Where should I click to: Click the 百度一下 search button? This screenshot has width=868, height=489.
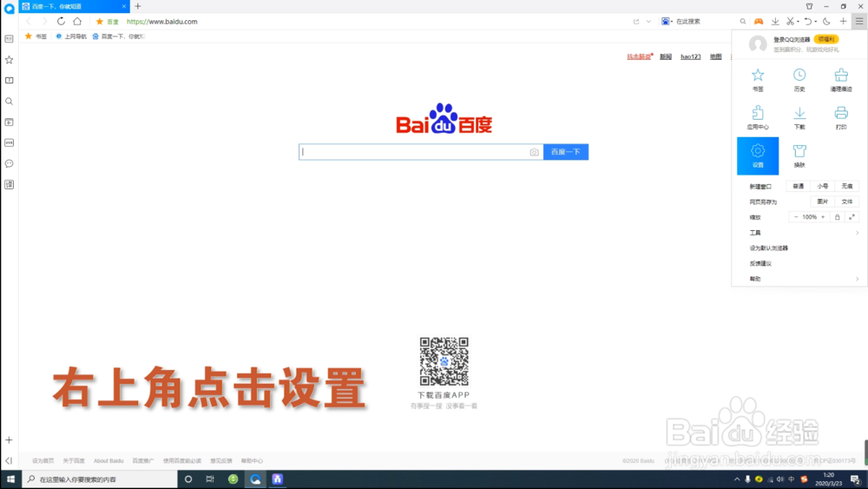click(x=565, y=152)
